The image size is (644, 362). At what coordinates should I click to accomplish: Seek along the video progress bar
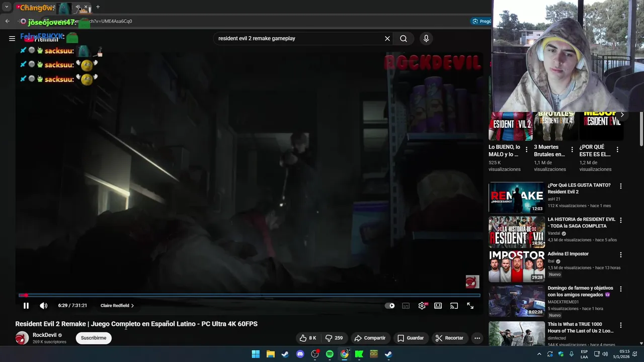(x=250, y=295)
